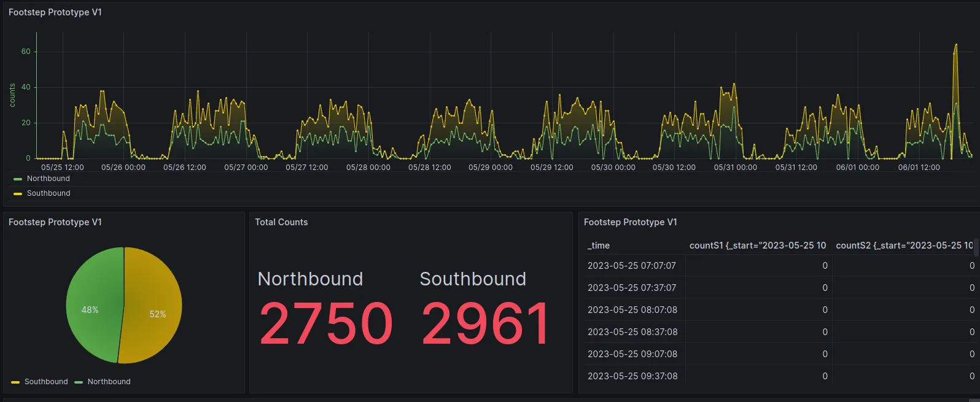Click the 05/27 12:00 x-axis label
The height and width of the screenshot is (402, 980).
[x=307, y=168]
